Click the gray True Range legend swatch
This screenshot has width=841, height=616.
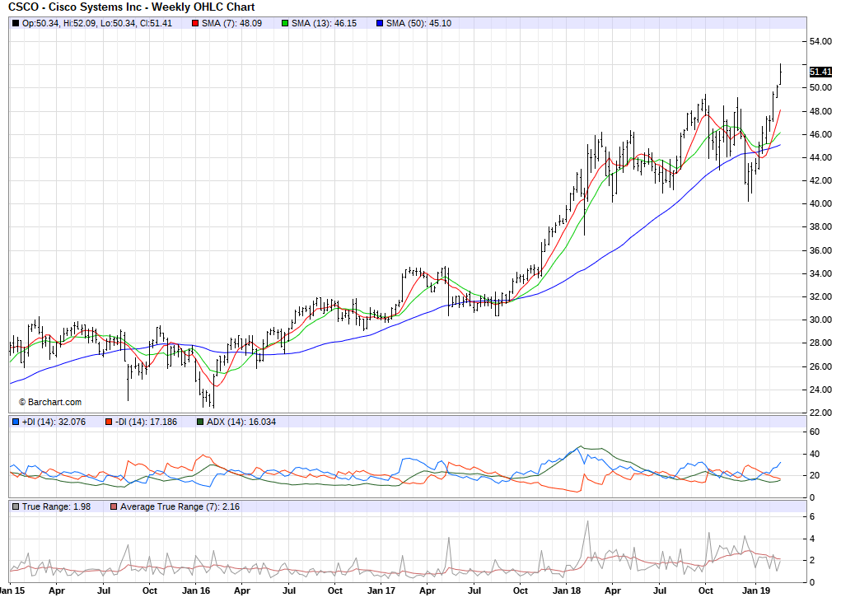pos(16,506)
